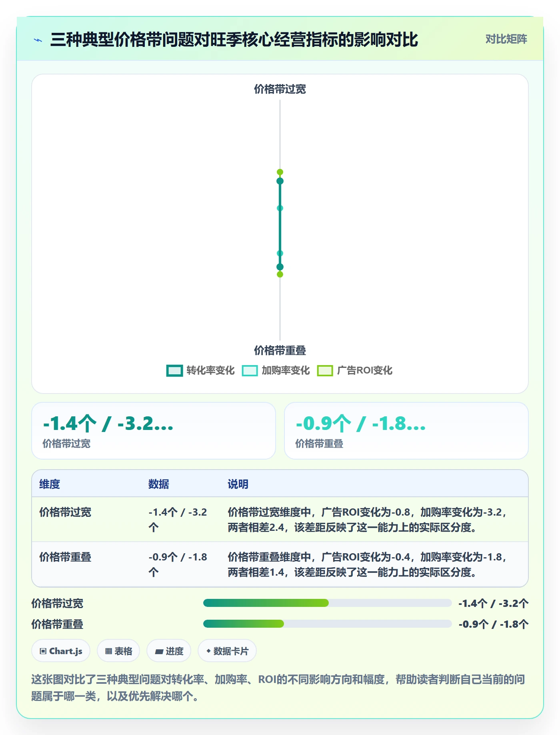Click the main chart card title heading

234,40
